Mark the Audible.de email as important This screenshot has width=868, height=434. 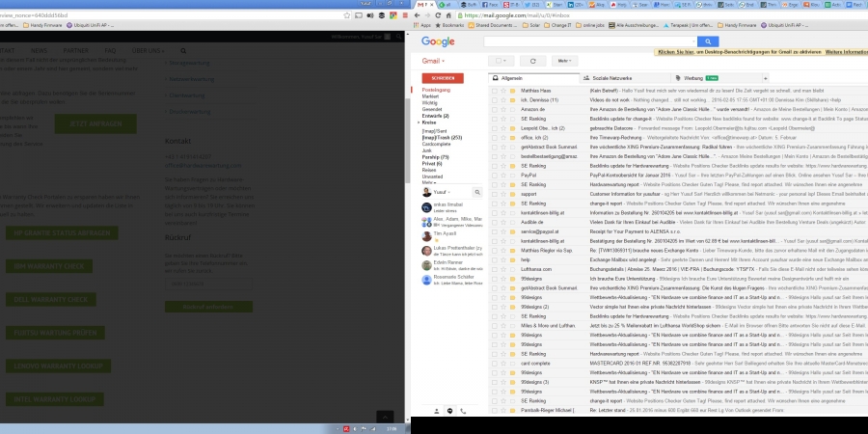tap(513, 222)
